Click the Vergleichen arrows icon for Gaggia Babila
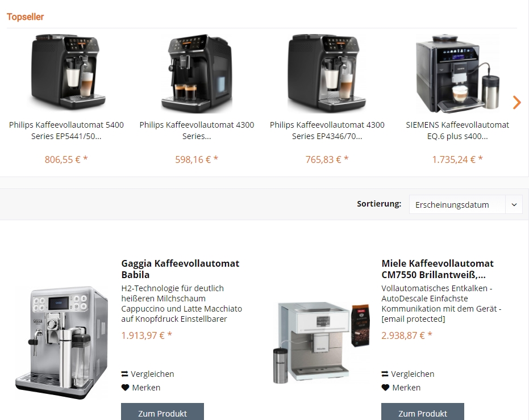 click(x=125, y=374)
